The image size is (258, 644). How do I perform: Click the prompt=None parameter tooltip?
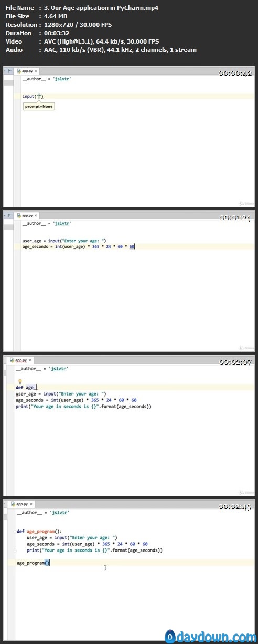coord(39,106)
